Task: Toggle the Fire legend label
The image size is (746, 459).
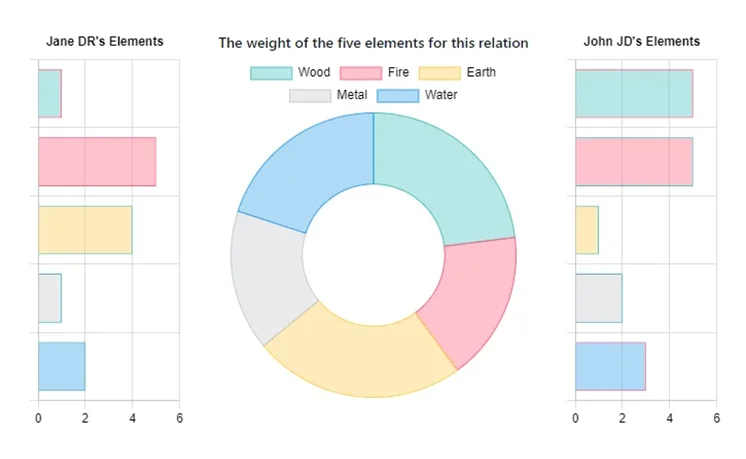Action: coord(398,73)
